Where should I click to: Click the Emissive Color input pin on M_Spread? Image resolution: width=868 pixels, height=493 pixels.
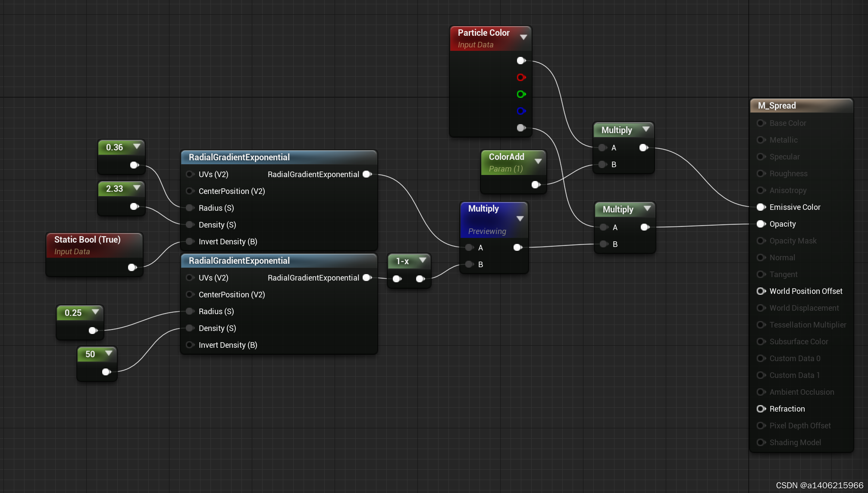(761, 207)
